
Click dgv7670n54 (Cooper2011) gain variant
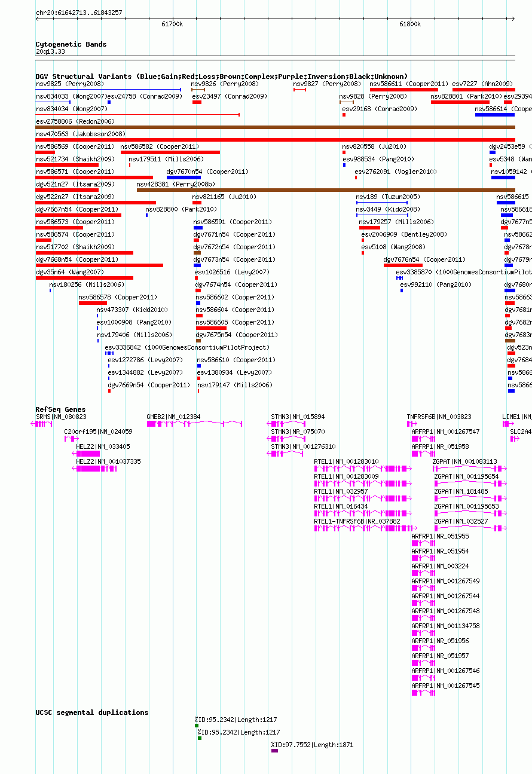(x=184, y=178)
